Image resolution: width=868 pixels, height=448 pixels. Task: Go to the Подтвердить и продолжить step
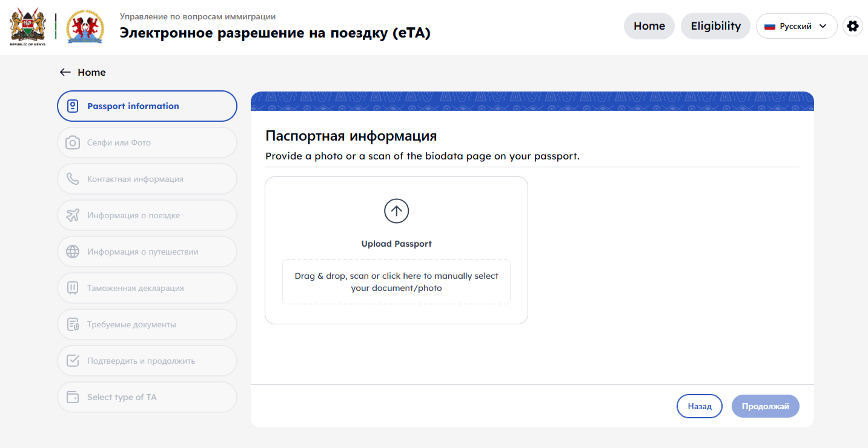[147, 361]
